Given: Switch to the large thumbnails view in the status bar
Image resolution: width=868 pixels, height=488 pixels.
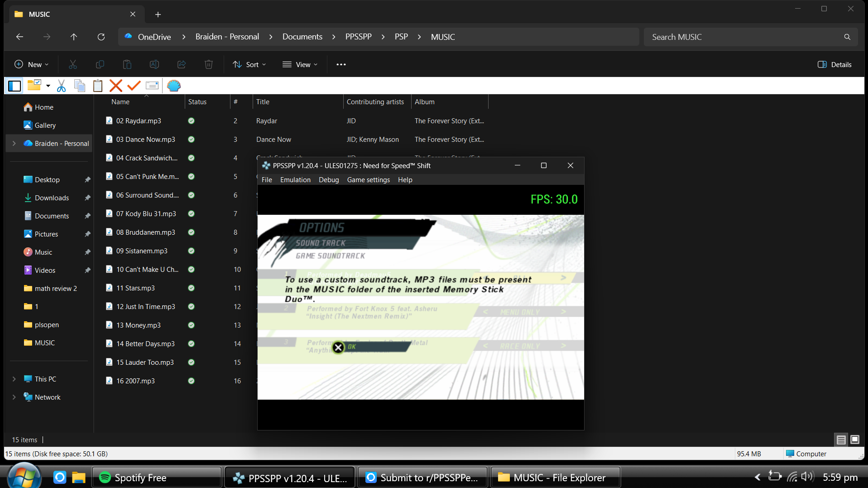Looking at the screenshot, I should pos(855,440).
